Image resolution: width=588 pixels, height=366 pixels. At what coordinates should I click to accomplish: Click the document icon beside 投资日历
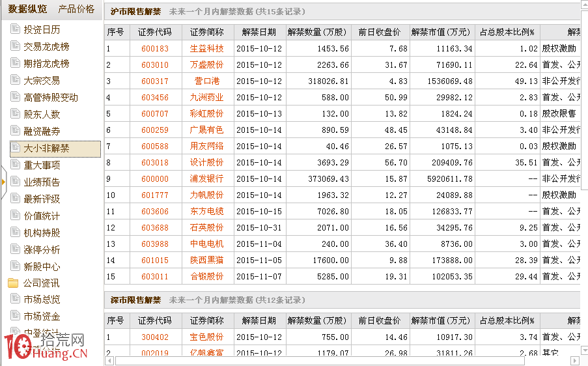pyautogui.click(x=15, y=29)
